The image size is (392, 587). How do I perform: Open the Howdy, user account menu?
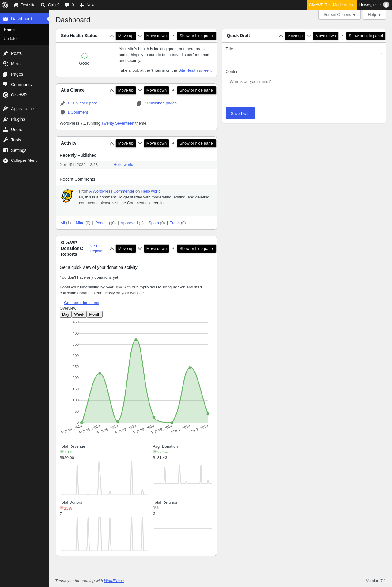[x=374, y=5]
